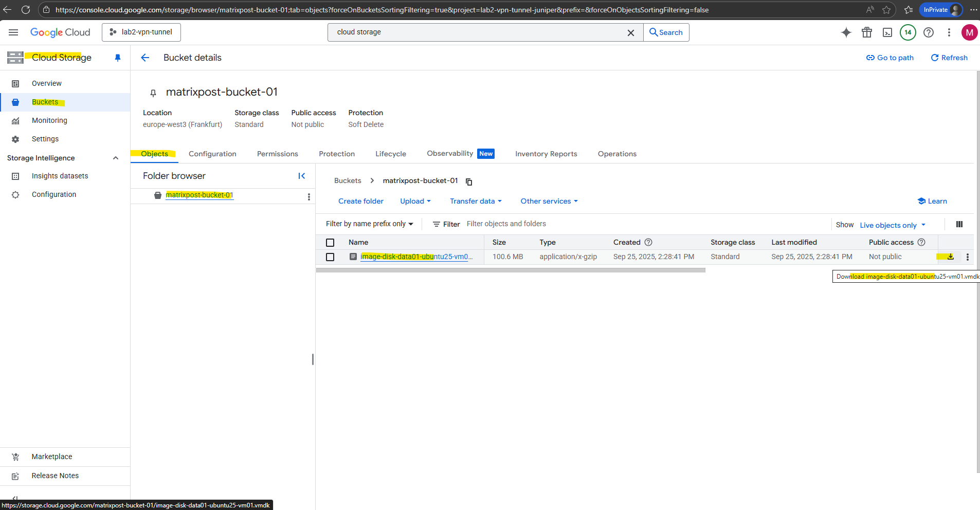
Task: Open column display options
Action: point(959,224)
